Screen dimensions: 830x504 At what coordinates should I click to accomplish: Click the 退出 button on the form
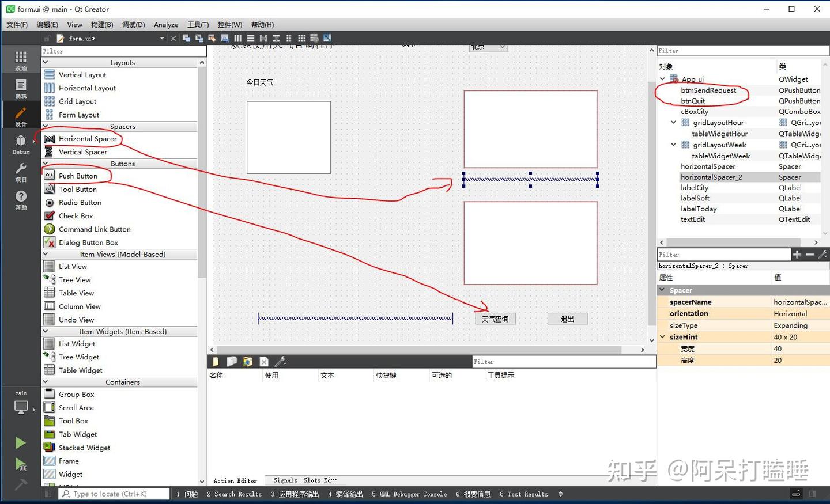coord(567,318)
